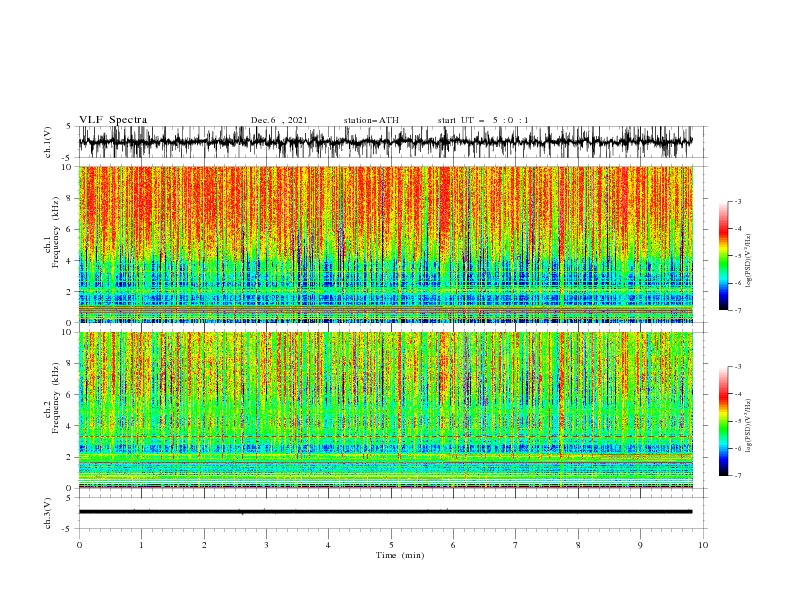
Task: Click the "station=ATH" header text
Action: (371, 120)
